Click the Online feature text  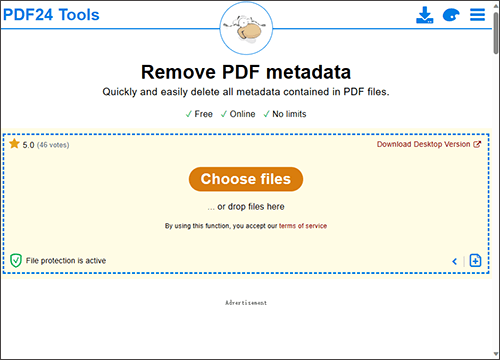242,114
